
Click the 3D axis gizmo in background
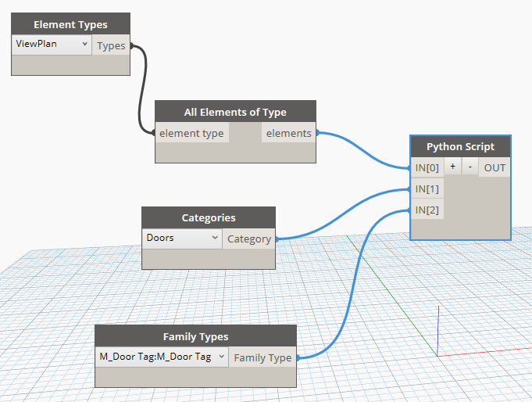(438, 330)
